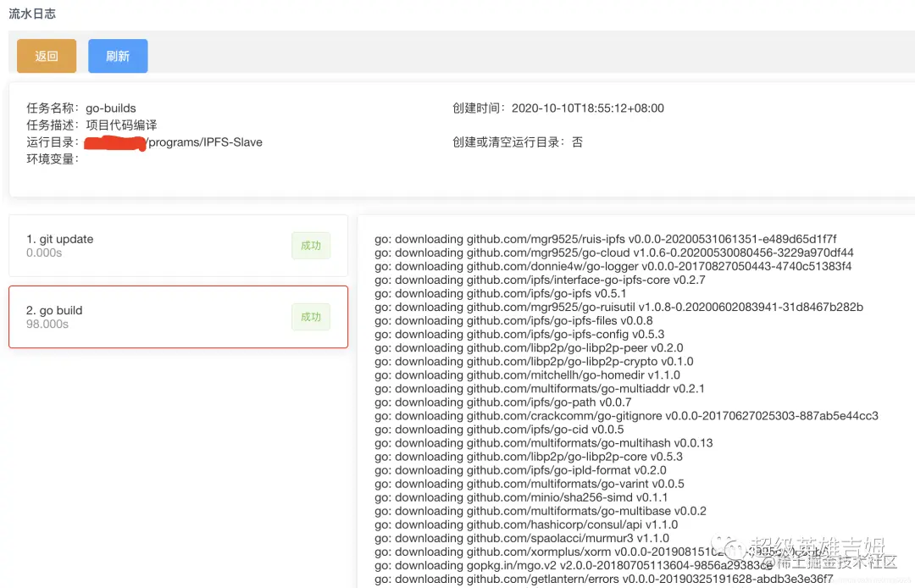Click the log line for getlantern/errors
Screen dimensions: 915x588
click(604, 579)
